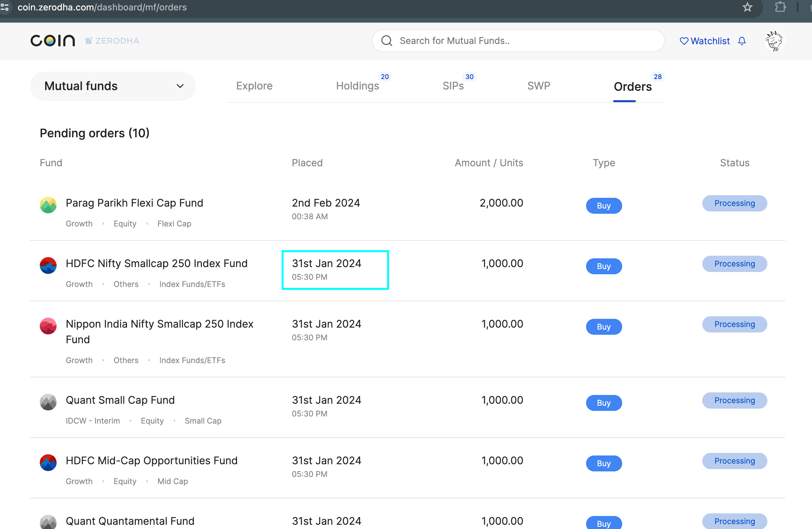The image size is (812, 529).
Task: Open site info icon in address bar
Action: coord(5,7)
